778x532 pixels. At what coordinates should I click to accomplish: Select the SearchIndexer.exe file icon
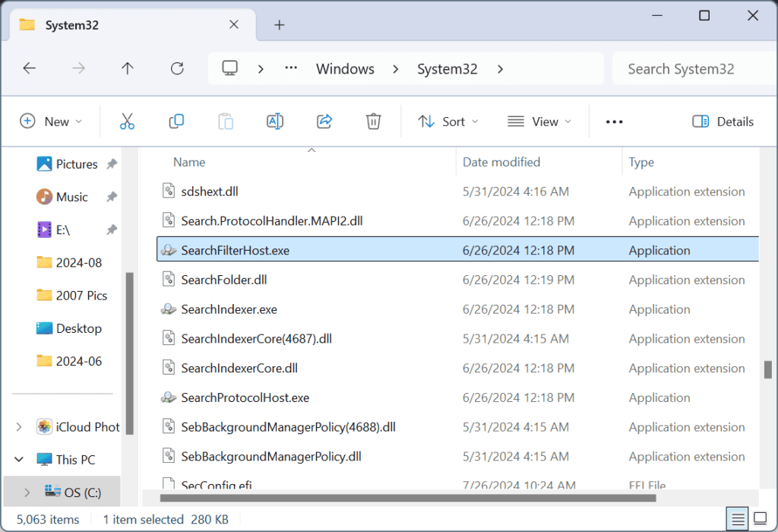(x=169, y=309)
